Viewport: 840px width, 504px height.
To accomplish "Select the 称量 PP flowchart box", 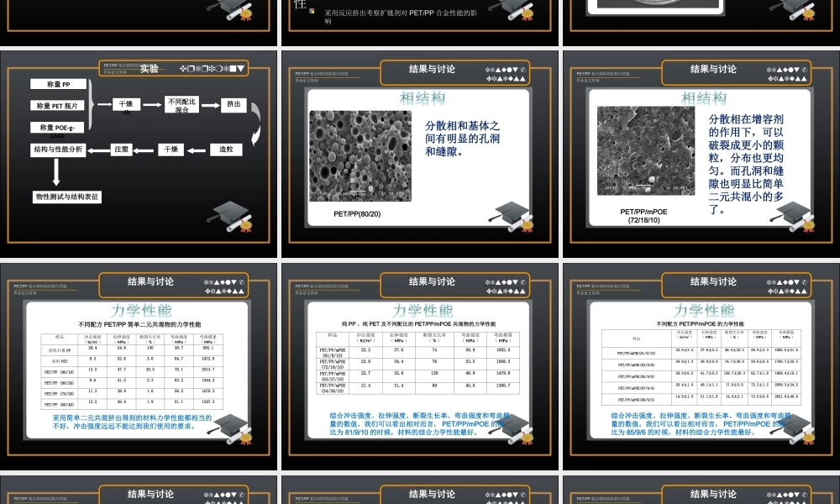I will point(58,83).
